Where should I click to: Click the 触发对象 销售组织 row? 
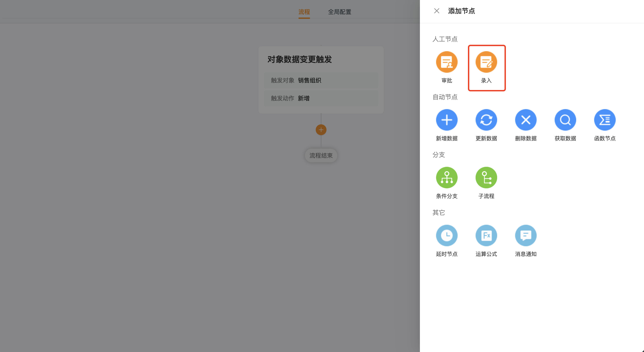(321, 80)
